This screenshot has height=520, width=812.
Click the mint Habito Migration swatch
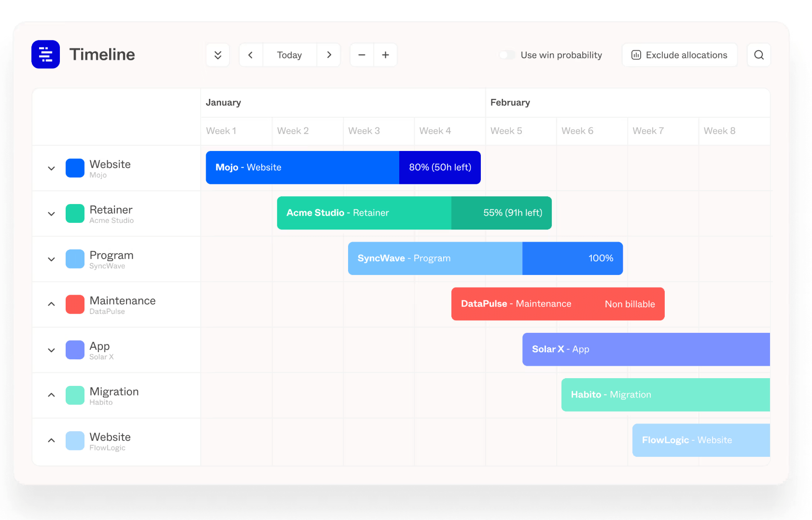point(75,395)
